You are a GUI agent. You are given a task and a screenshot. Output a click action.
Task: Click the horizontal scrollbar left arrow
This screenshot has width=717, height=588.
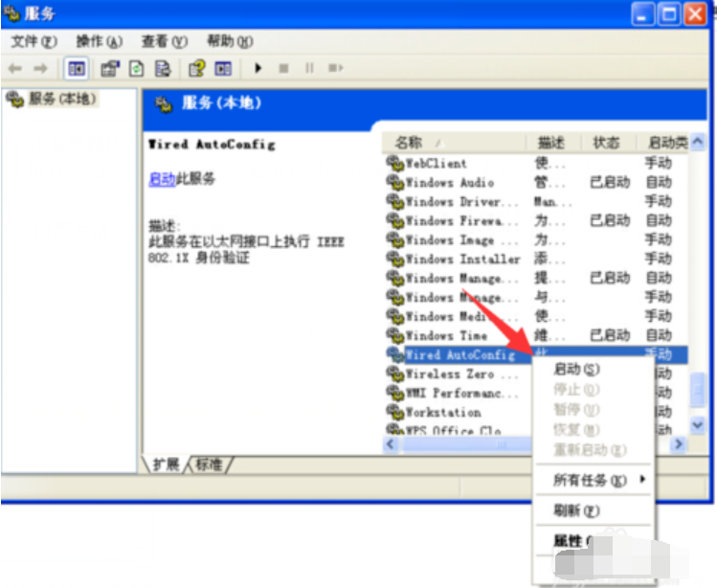(391, 444)
